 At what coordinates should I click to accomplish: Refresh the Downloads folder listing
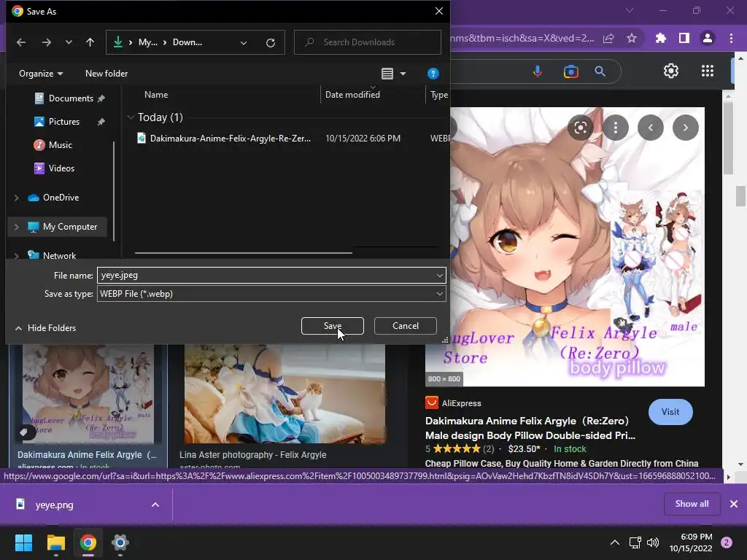click(271, 43)
